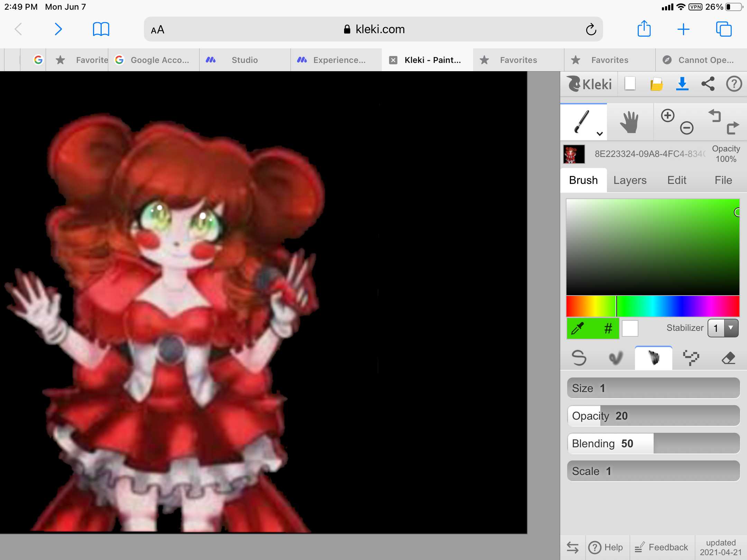Undo the last action
Image resolution: width=747 pixels, height=560 pixels.
[714, 116]
